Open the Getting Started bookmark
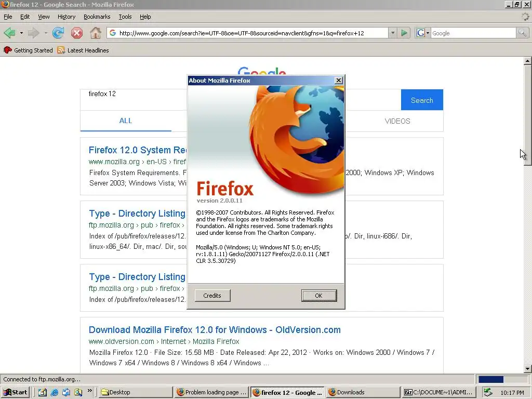 (x=28, y=50)
